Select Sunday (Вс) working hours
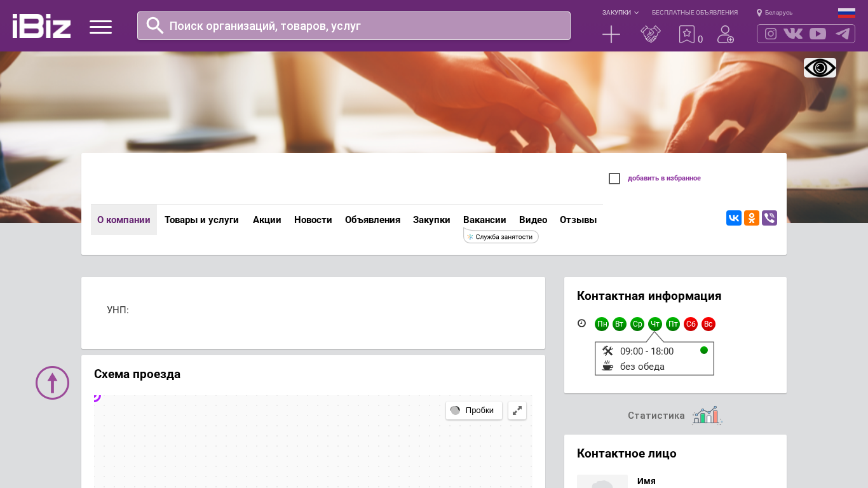The image size is (868, 488). point(709,324)
